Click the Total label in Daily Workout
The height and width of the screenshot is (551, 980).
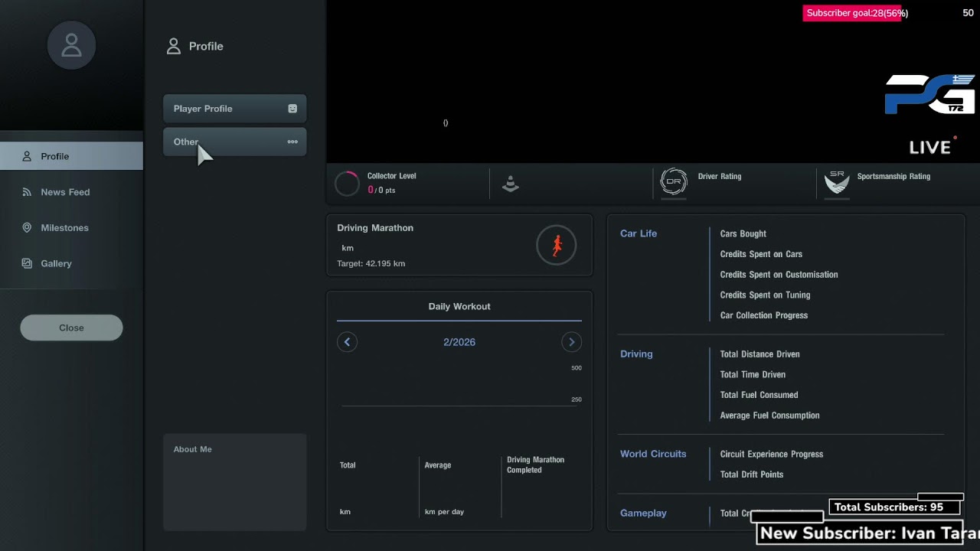[x=348, y=465]
